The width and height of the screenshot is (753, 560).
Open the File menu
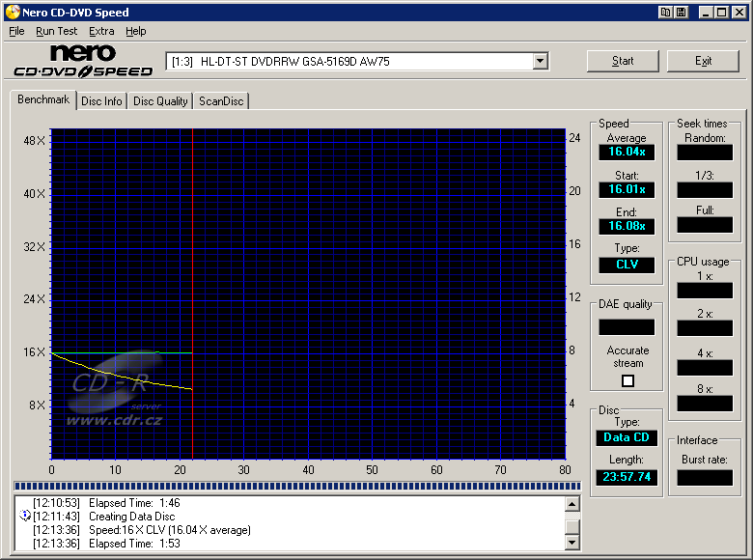16,31
